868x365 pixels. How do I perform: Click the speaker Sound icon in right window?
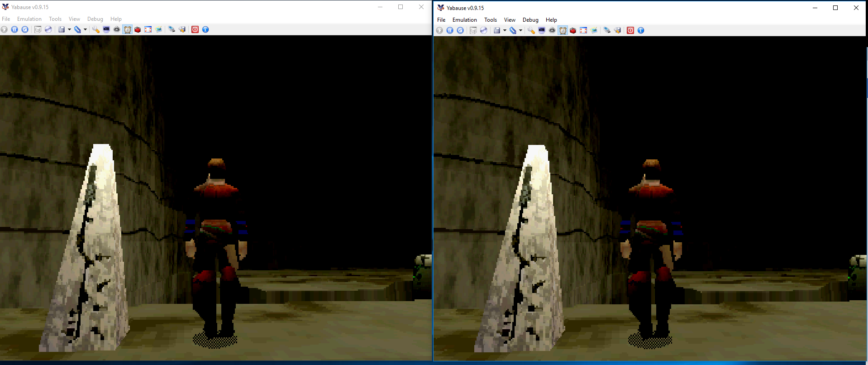click(552, 30)
